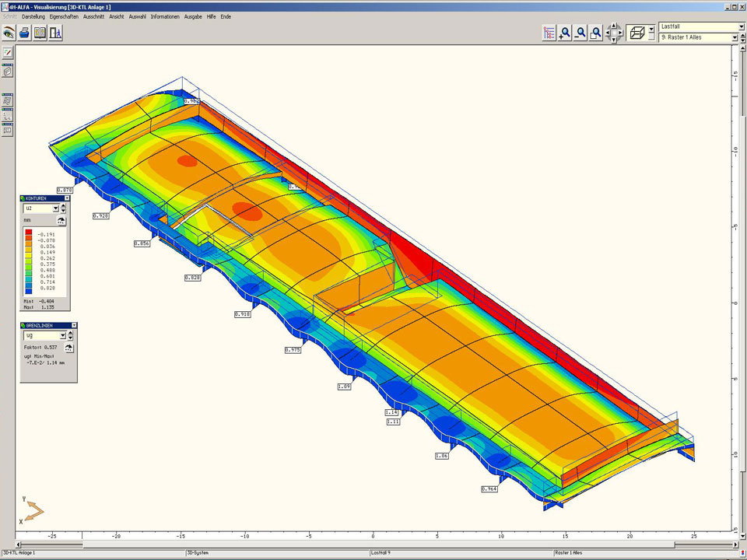Click the Ausgabe menu item

pyautogui.click(x=193, y=16)
